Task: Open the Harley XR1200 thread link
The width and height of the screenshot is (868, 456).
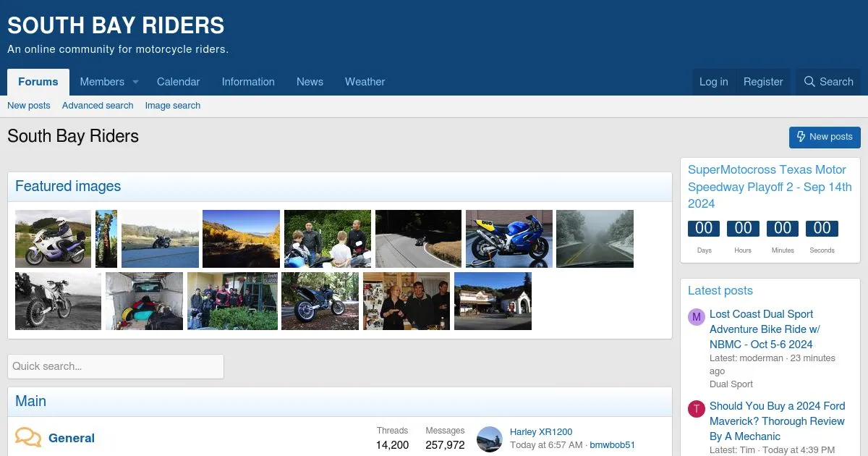Action: tap(541, 432)
